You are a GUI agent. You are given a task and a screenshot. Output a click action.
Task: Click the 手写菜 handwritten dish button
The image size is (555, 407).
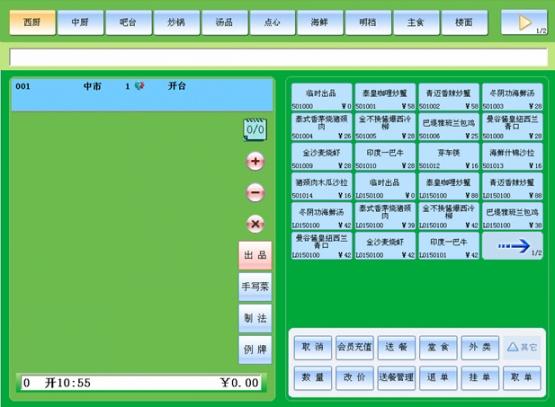[255, 287]
